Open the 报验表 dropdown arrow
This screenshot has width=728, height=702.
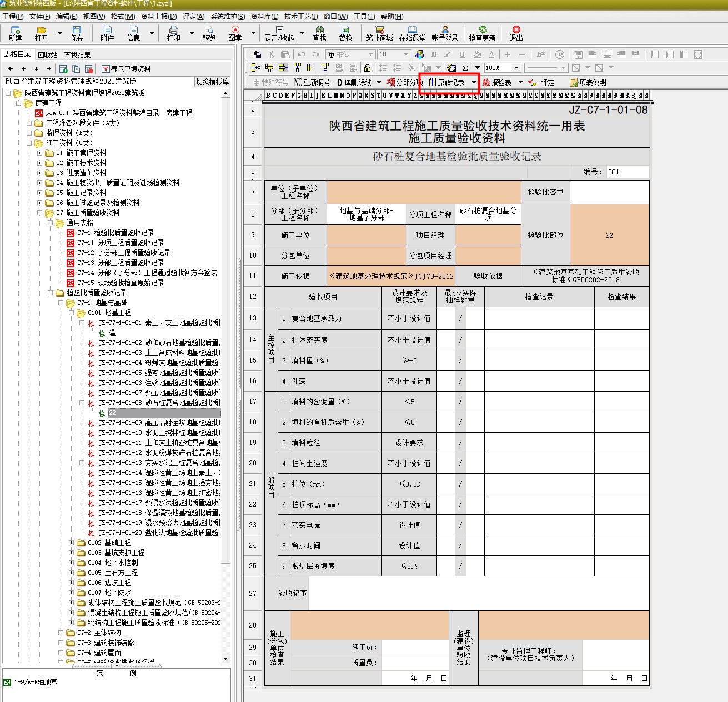(520, 82)
